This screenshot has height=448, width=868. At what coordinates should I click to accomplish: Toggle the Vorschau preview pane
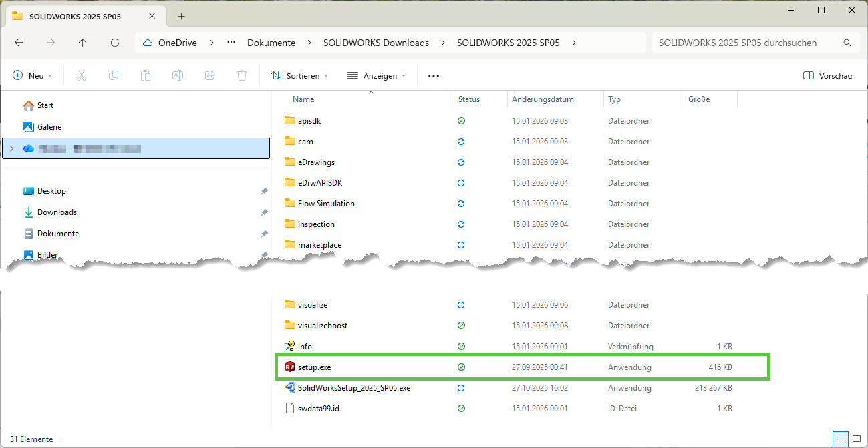coord(827,76)
